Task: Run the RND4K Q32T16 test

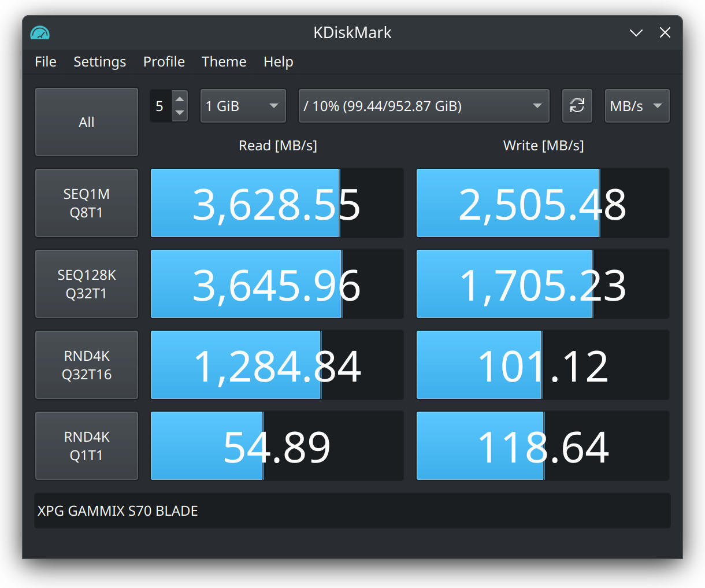Action: click(87, 365)
